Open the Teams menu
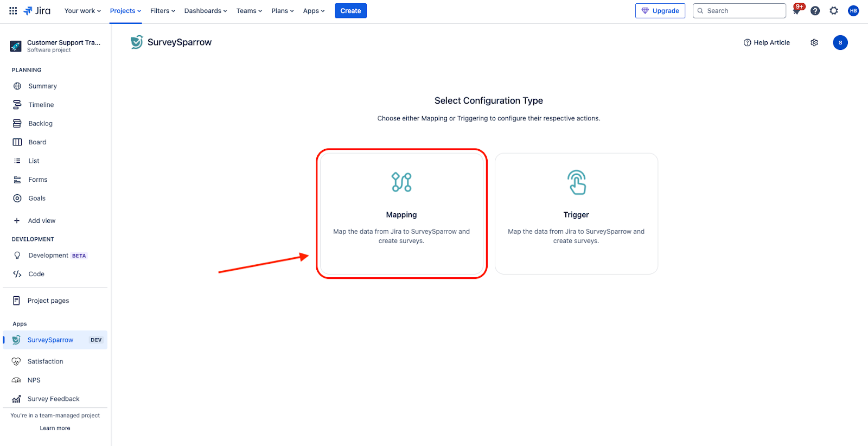The image size is (868, 446). click(x=249, y=11)
